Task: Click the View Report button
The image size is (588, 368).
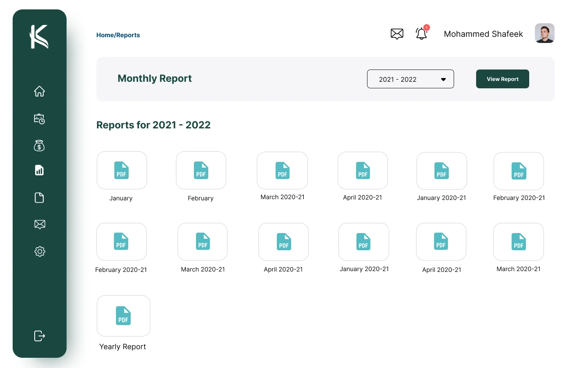Action: coord(503,79)
